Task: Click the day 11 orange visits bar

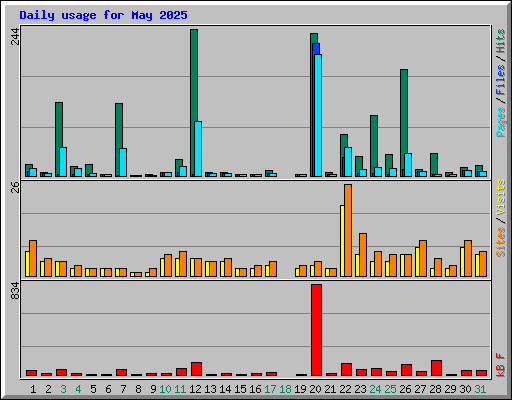Action: tap(183, 264)
